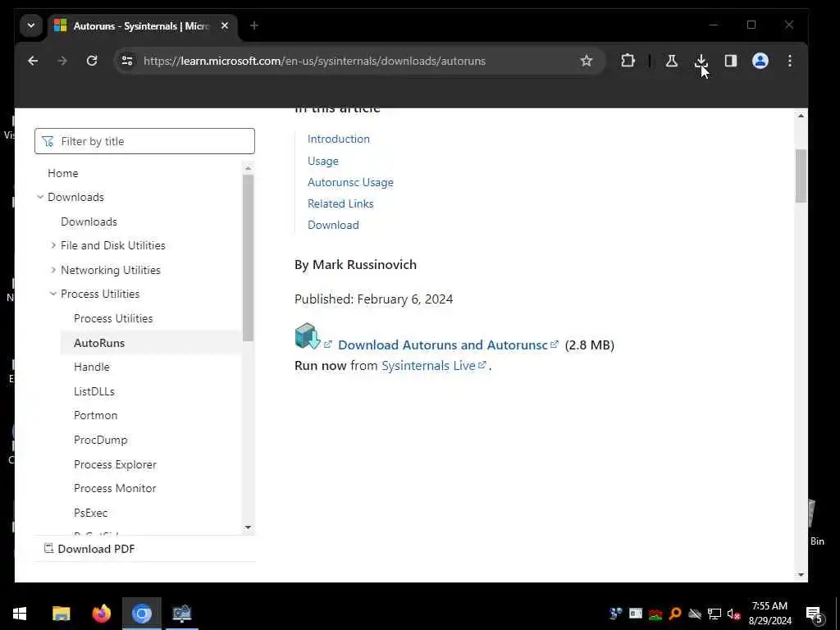Click the page scrollbar thumb
The height and width of the screenshot is (630, 840).
click(x=801, y=176)
